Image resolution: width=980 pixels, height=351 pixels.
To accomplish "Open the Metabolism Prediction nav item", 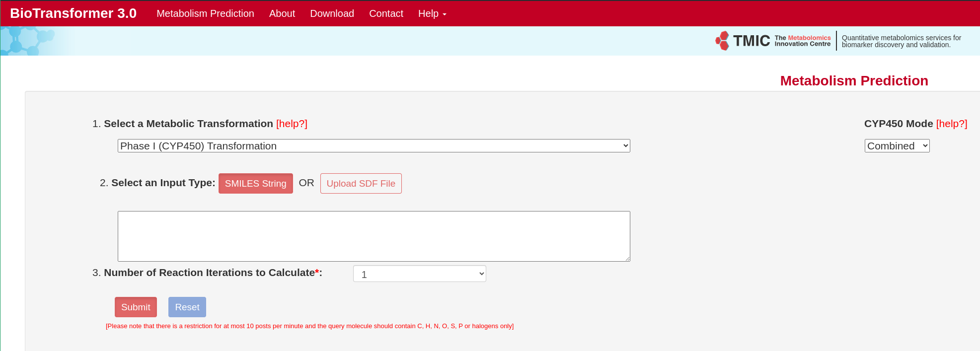I will (x=205, y=13).
